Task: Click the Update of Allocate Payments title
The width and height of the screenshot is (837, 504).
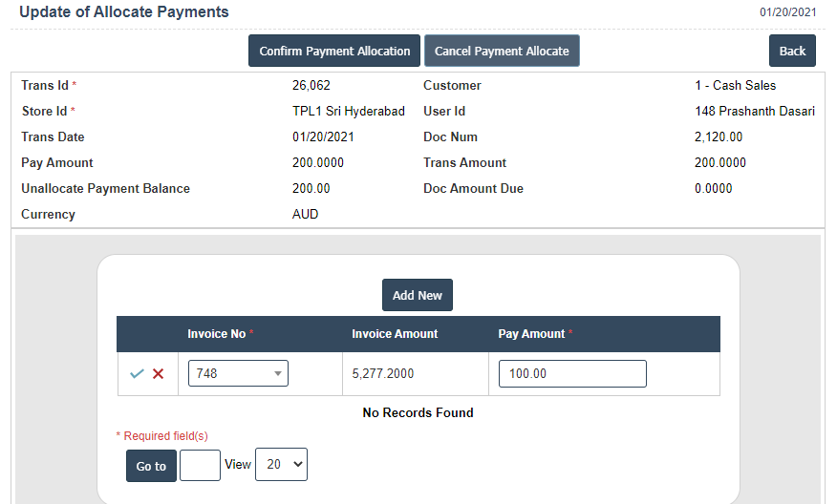Action: coord(124,12)
